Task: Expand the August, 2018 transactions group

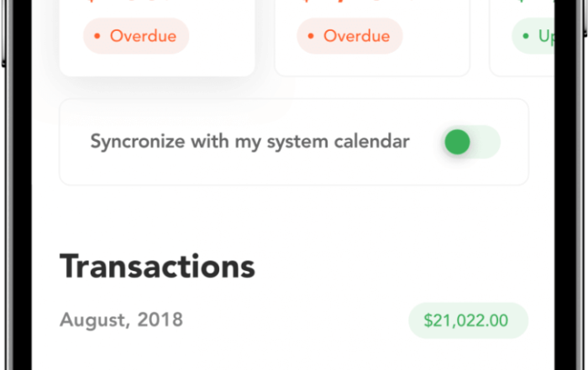Action: pos(121,320)
